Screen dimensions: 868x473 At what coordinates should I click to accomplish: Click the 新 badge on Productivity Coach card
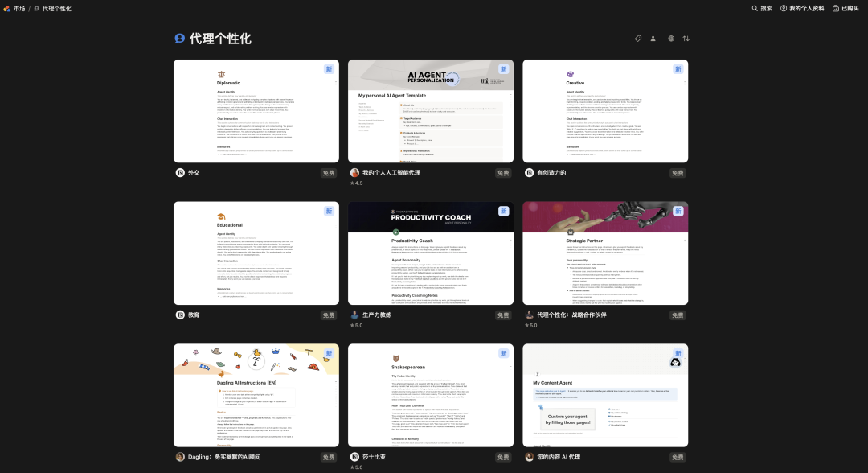point(503,211)
